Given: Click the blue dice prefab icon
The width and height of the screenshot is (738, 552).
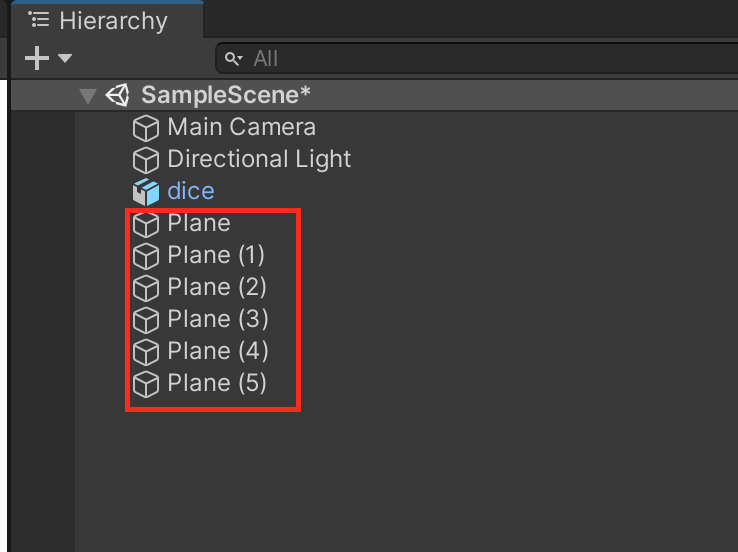Looking at the screenshot, I should tap(147, 191).
